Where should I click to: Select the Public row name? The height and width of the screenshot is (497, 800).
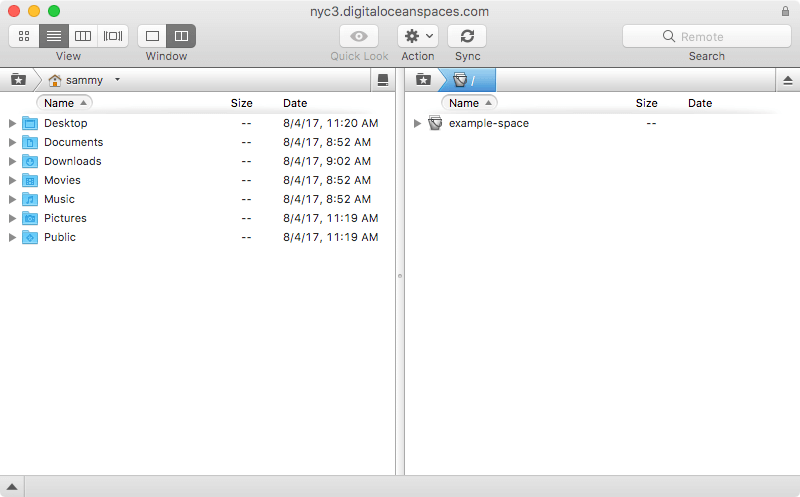pyautogui.click(x=60, y=237)
